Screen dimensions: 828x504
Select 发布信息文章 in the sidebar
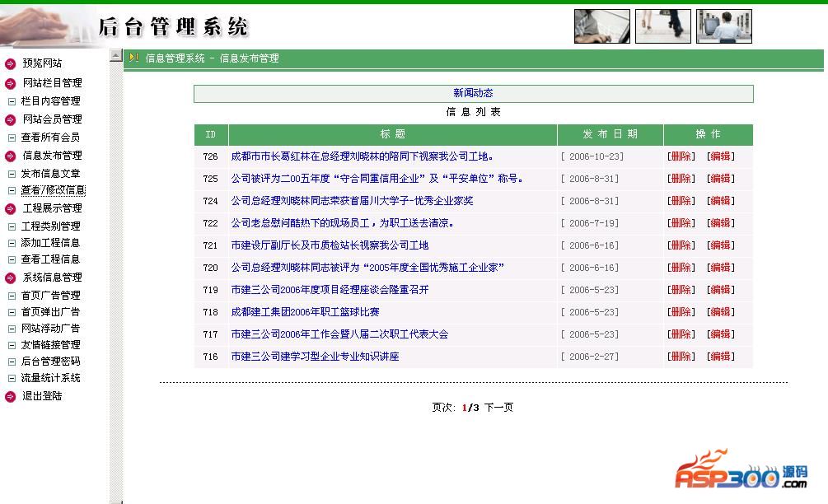coord(51,174)
